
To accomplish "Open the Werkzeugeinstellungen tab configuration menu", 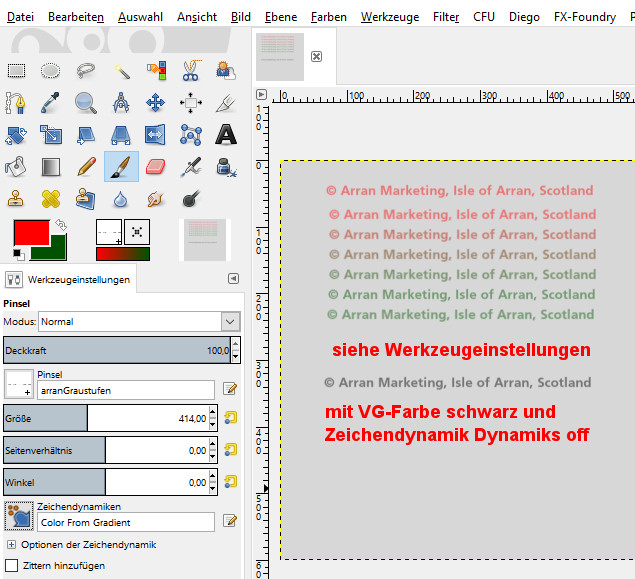I will point(233,279).
